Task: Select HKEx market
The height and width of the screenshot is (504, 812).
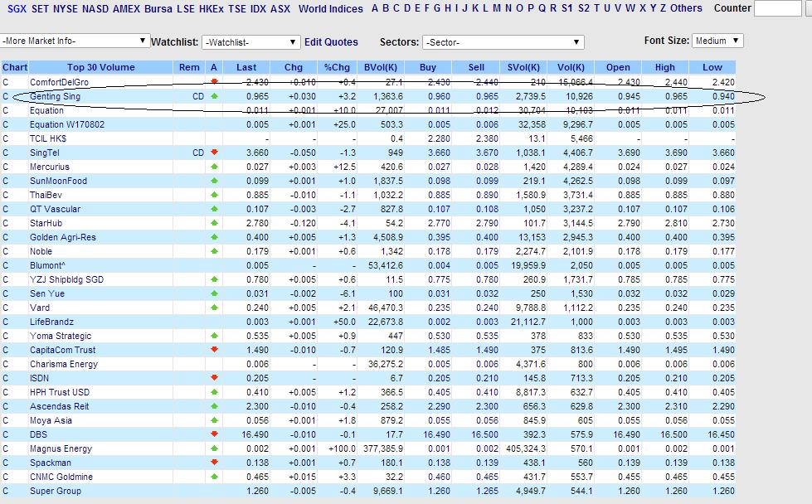Action: (212, 9)
